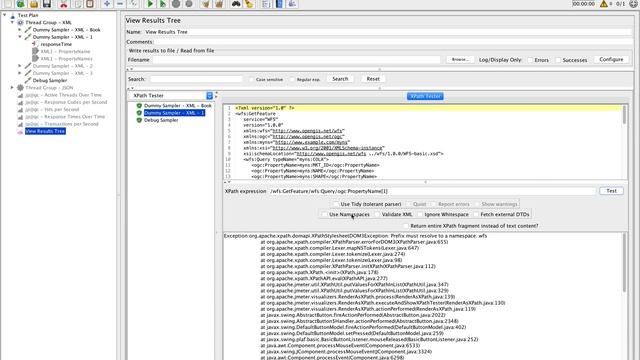Open Search via the binoculars icon

pyautogui.click(x=236, y=4)
